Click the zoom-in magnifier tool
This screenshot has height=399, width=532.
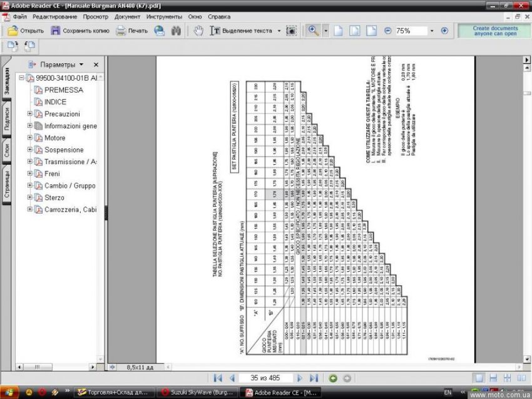[313, 30]
